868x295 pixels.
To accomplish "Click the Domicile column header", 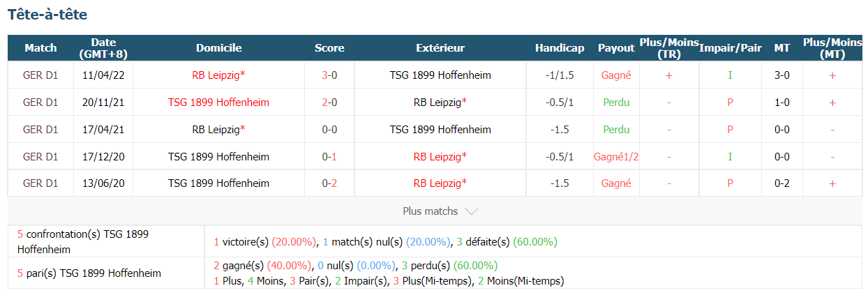I will 218,48.
